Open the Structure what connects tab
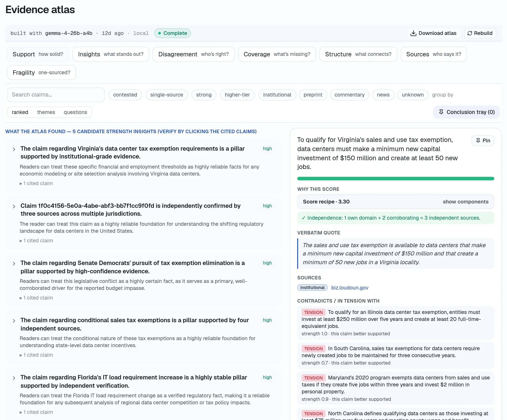 click(x=358, y=54)
